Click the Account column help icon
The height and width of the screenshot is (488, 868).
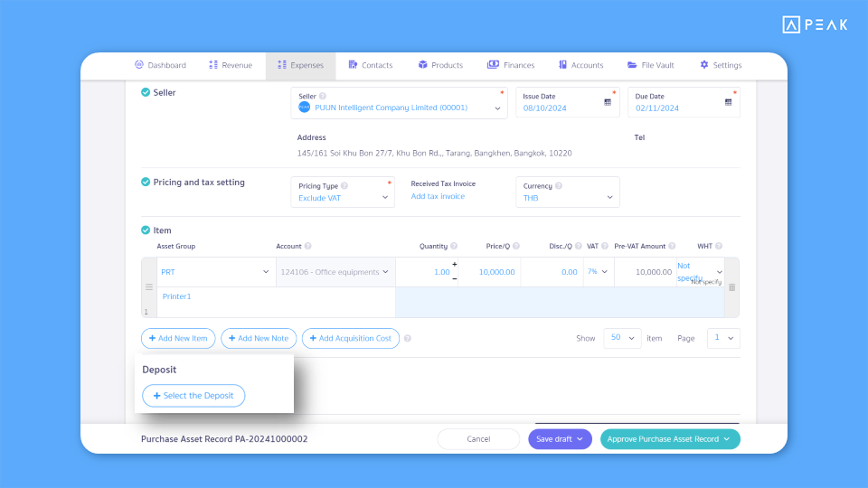[307, 246]
